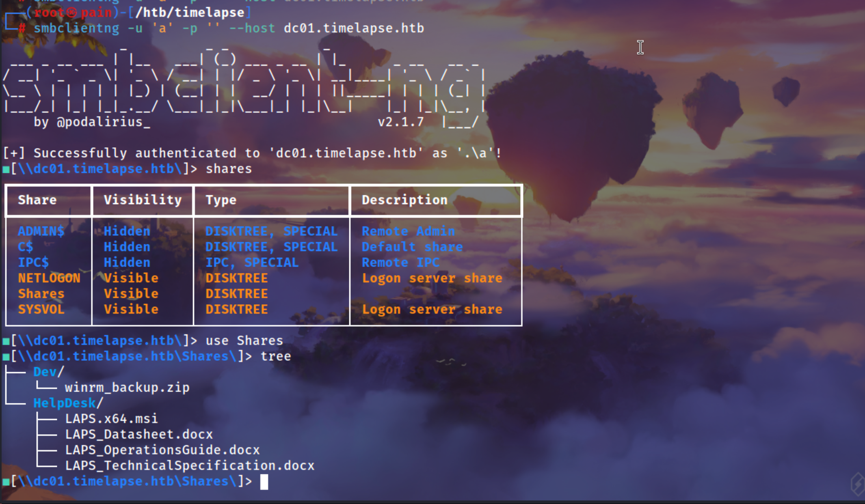Click the SYSVOL share name
Viewport: 865px width, 504px height.
(41, 309)
